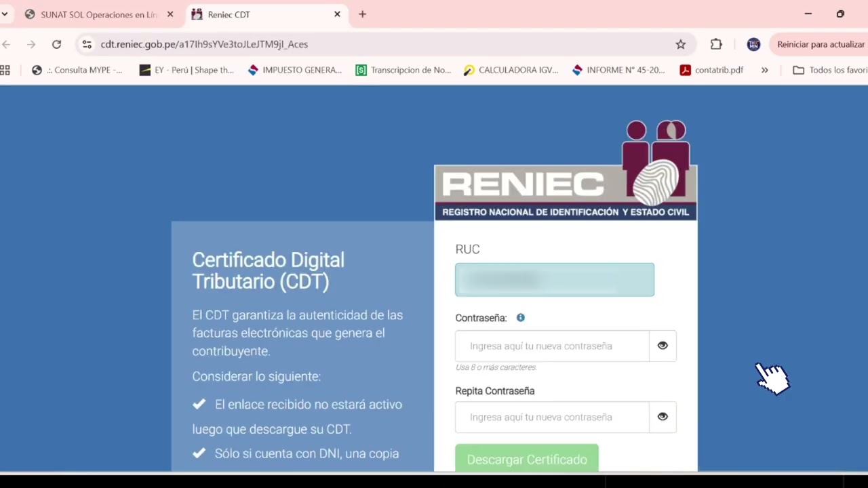The image size is (868, 488).
Task: Open contatrib.pdf bookmark
Action: [x=712, y=70]
